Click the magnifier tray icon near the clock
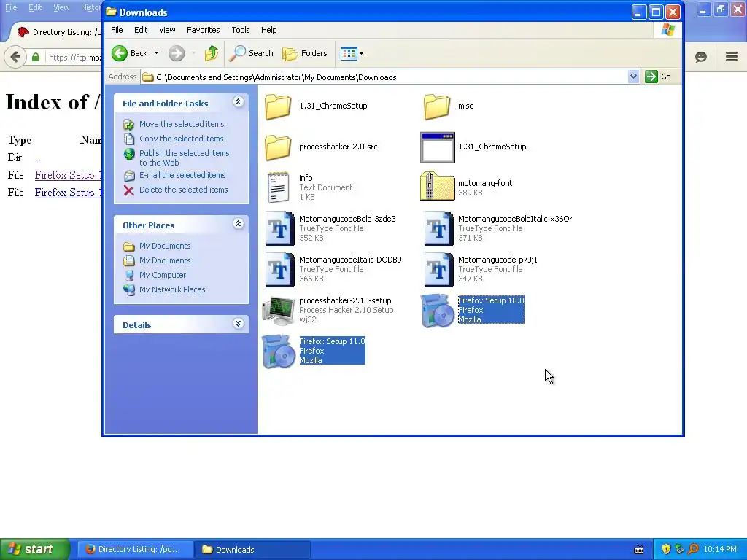The image size is (747, 560). click(x=693, y=549)
